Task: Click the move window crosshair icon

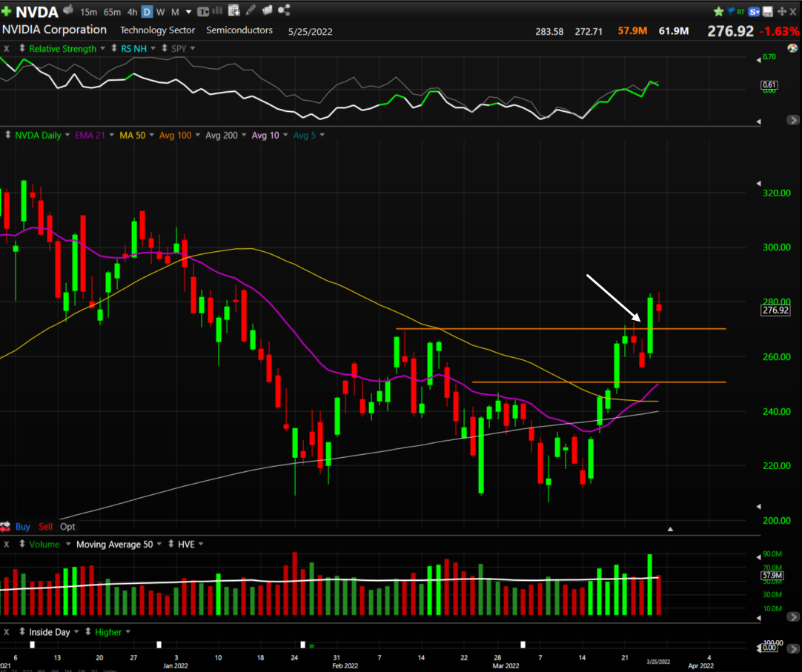Action: point(781,11)
